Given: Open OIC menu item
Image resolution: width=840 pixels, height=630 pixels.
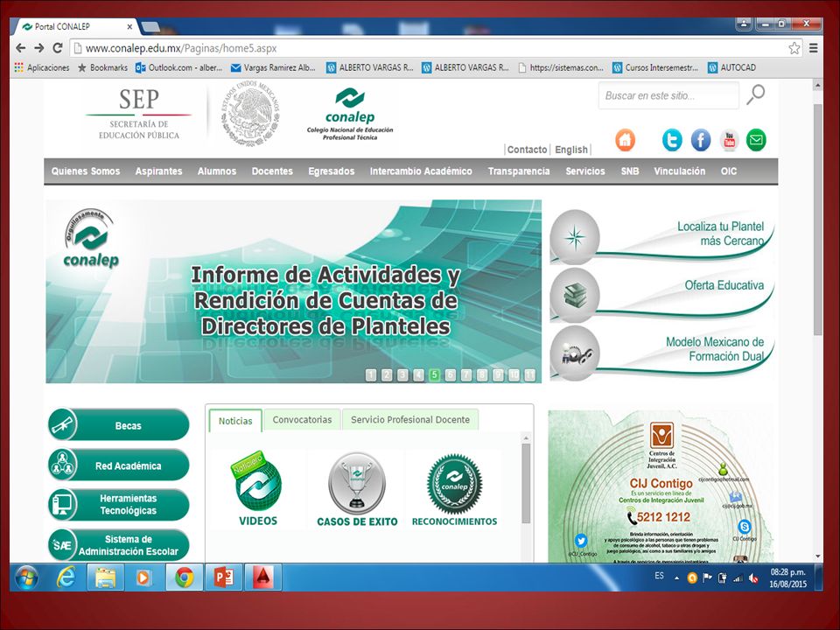Looking at the screenshot, I should [x=729, y=171].
